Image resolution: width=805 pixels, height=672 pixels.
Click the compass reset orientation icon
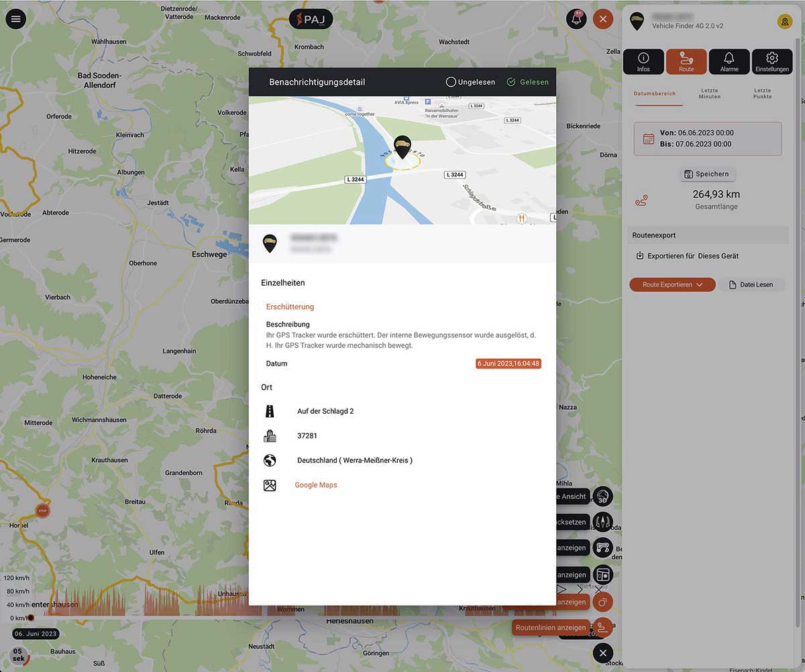tap(602, 522)
